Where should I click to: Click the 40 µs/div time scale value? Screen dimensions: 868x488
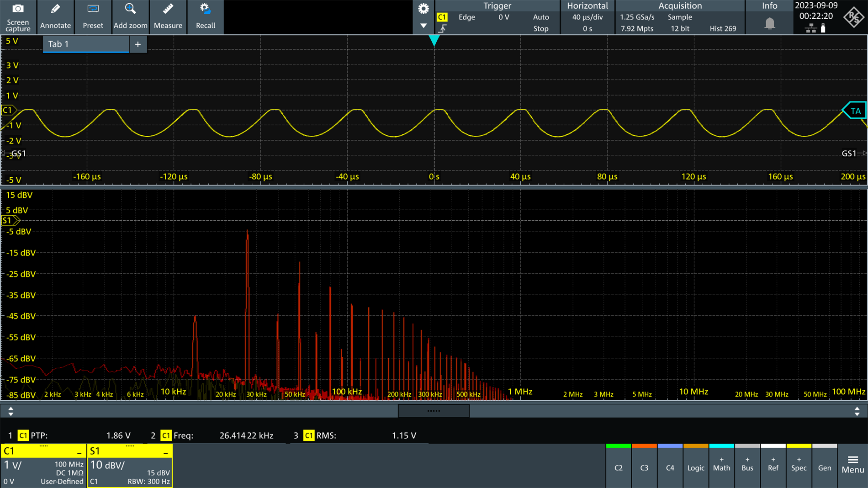pyautogui.click(x=587, y=17)
